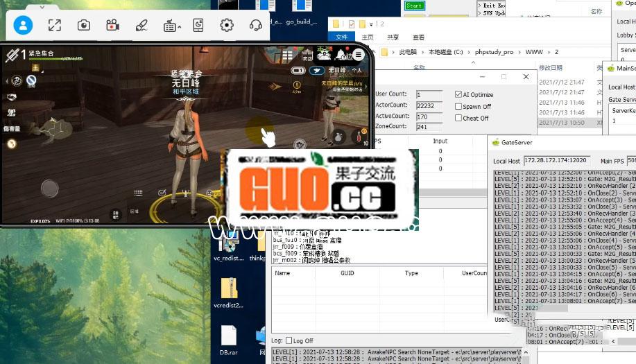Open the vcredist2 desktop archive icon
The image size is (636, 364).
[x=229, y=293]
